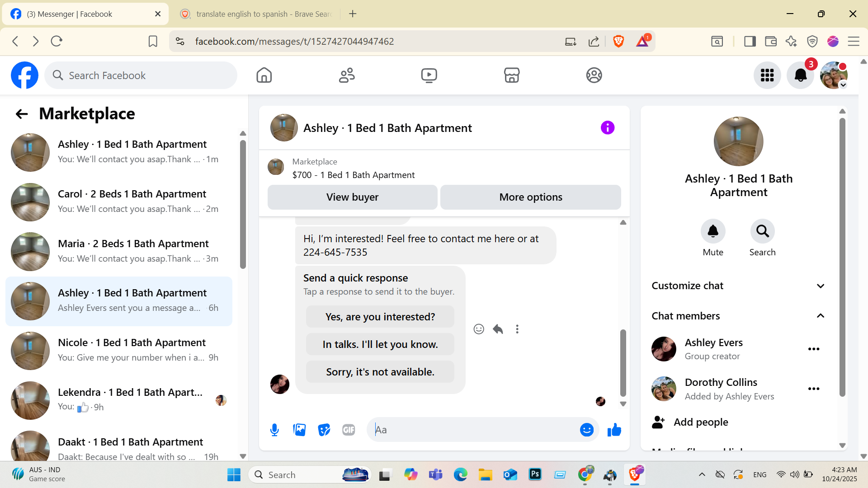This screenshot has height=488, width=868.
Task: Bookmark this page
Action: [x=153, y=41]
